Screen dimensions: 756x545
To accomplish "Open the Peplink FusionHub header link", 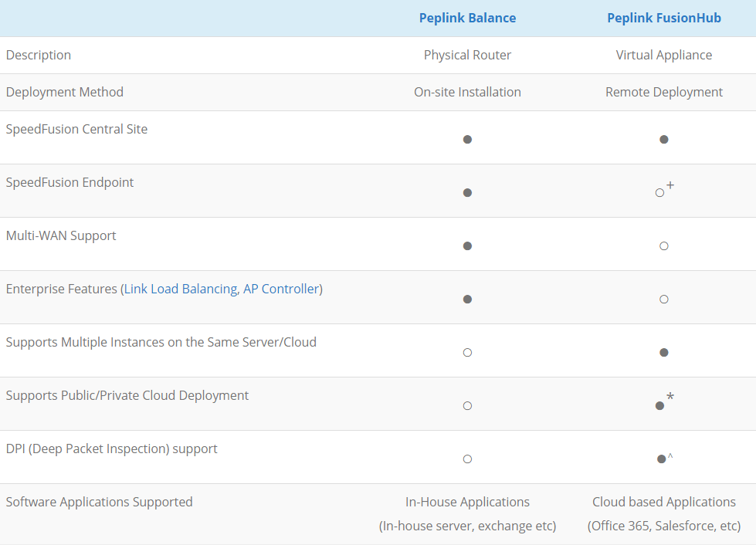I will [x=663, y=18].
